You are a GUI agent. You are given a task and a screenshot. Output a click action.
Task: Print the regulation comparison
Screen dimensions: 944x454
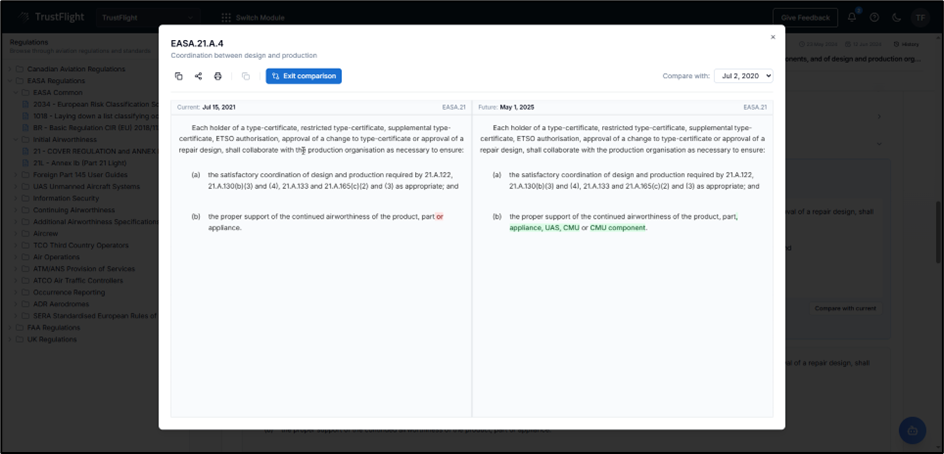click(x=218, y=76)
